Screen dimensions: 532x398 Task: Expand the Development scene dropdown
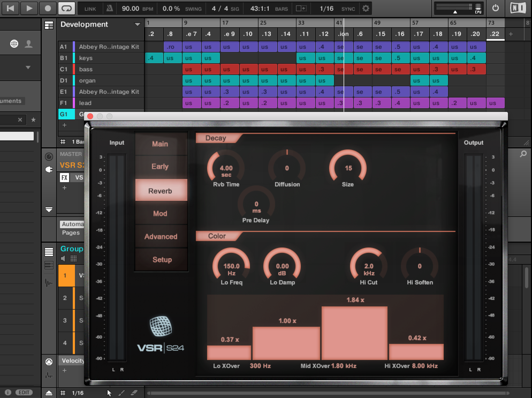[137, 24]
